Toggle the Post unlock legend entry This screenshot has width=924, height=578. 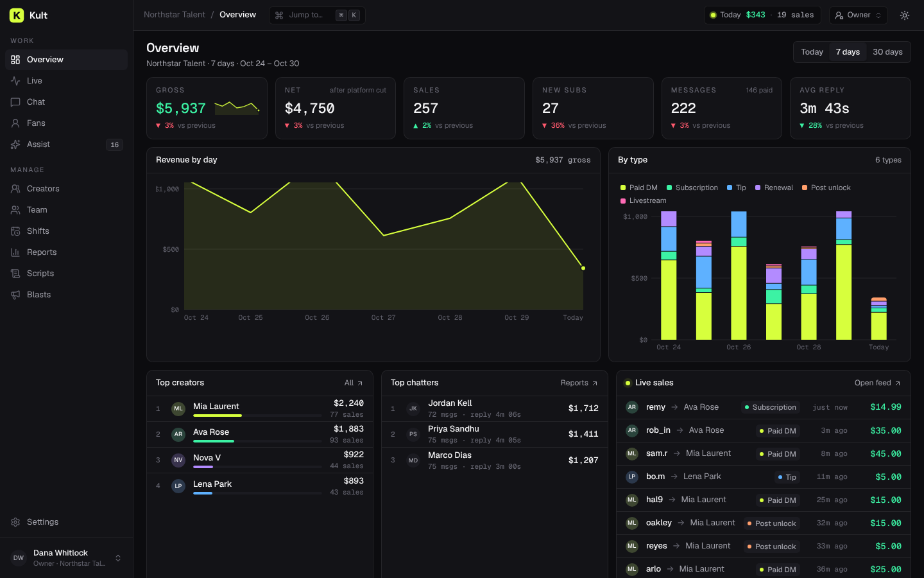pyautogui.click(x=826, y=188)
